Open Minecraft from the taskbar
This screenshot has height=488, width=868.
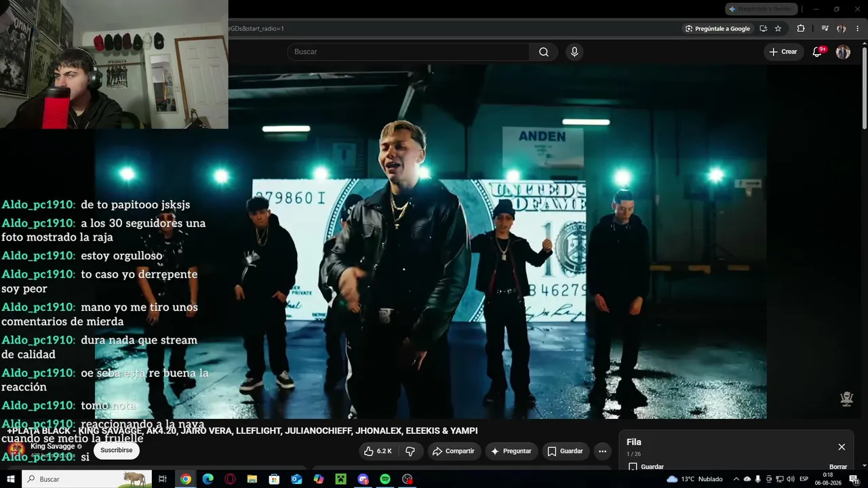pos(340,479)
